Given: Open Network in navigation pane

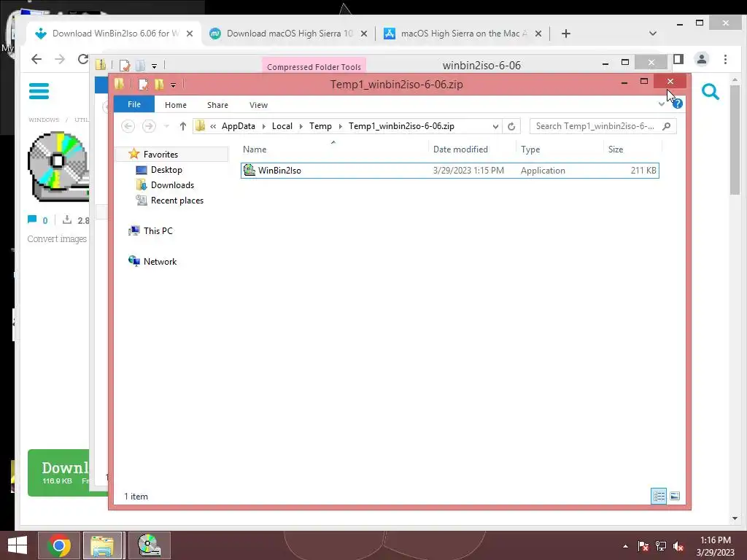Looking at the screenshot, I should (160, 262).
